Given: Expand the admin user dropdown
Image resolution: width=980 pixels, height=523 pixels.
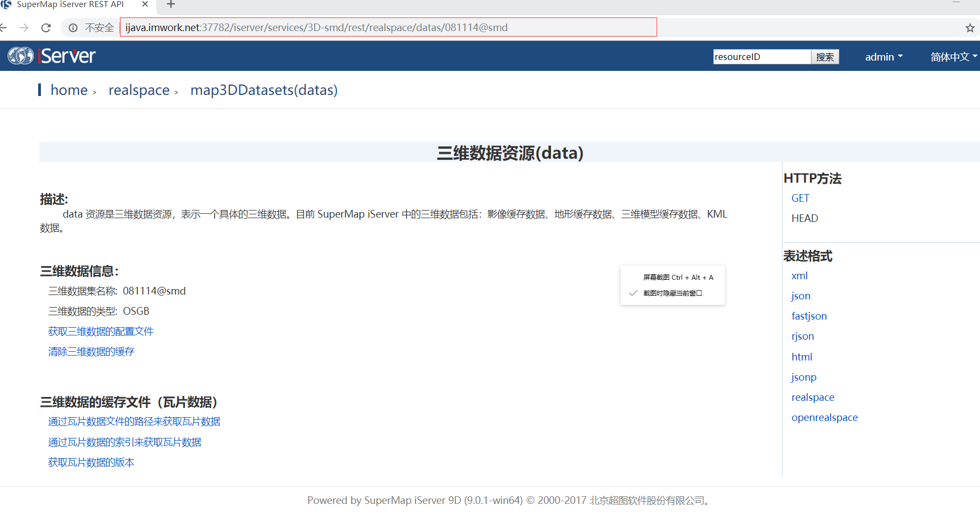Looking at the screenshot, I should (x=883, y=57).
